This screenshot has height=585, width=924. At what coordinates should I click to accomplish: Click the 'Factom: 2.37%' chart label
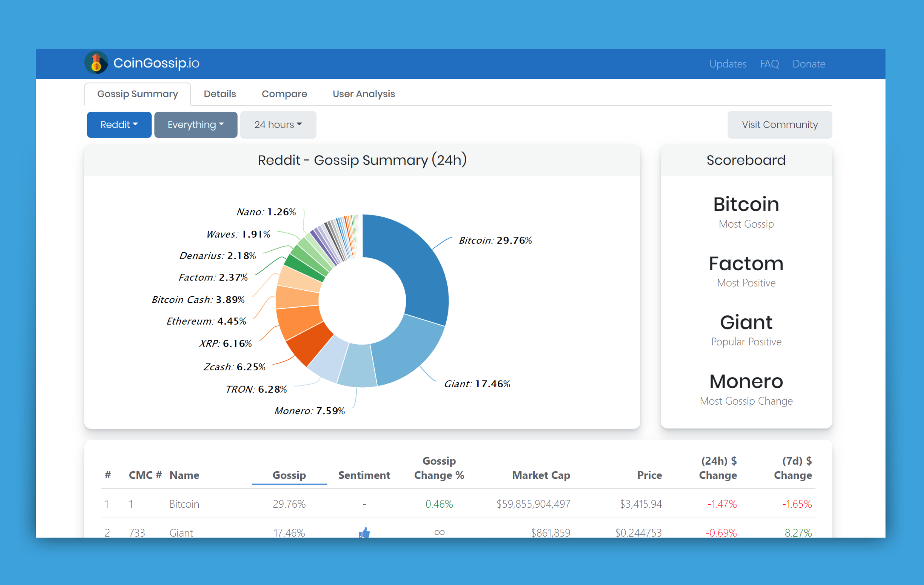213,277
